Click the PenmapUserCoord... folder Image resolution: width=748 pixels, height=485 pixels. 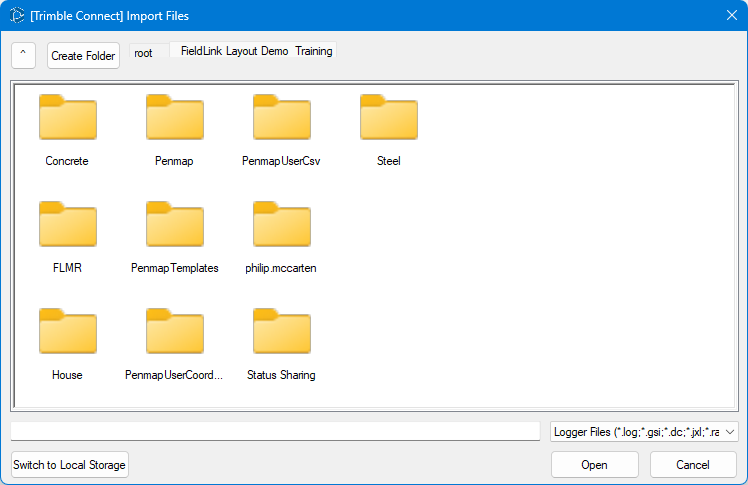(174, 332)
